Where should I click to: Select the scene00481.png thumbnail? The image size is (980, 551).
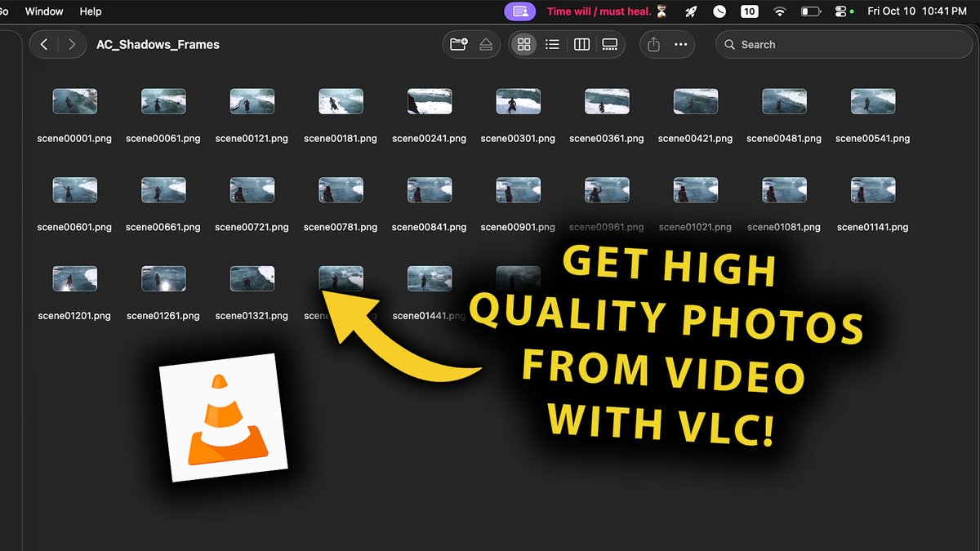click(x=784, y=101)
